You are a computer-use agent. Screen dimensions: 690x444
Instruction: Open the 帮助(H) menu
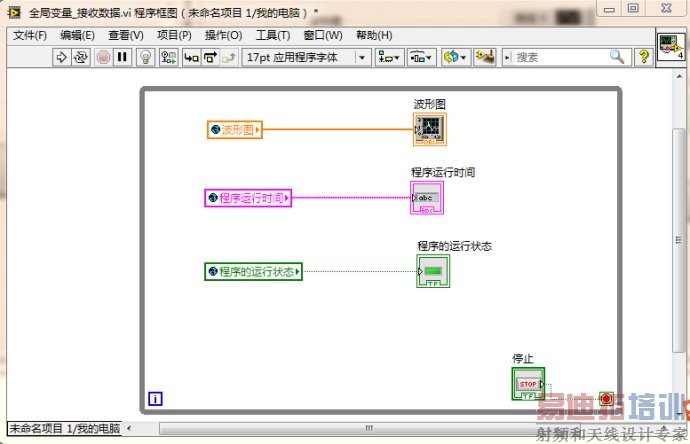coord(374,35)
